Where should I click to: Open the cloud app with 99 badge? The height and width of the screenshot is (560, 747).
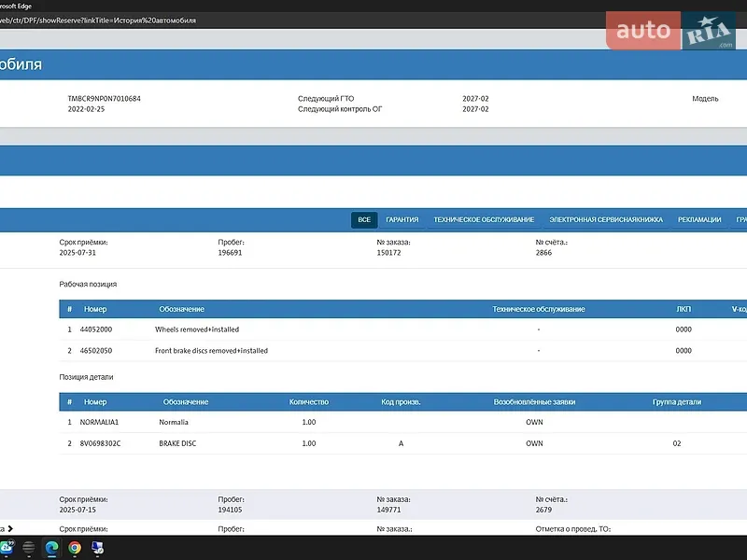click(x=7, y=548)
